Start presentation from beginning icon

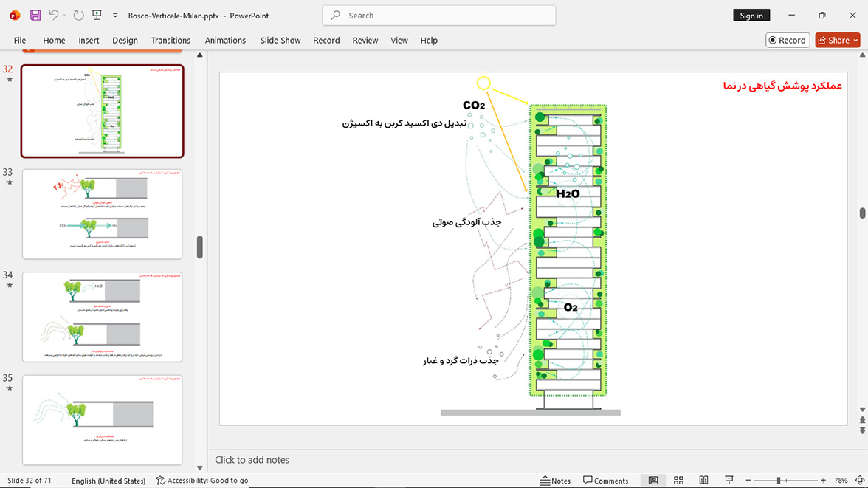tap(97, 16)
